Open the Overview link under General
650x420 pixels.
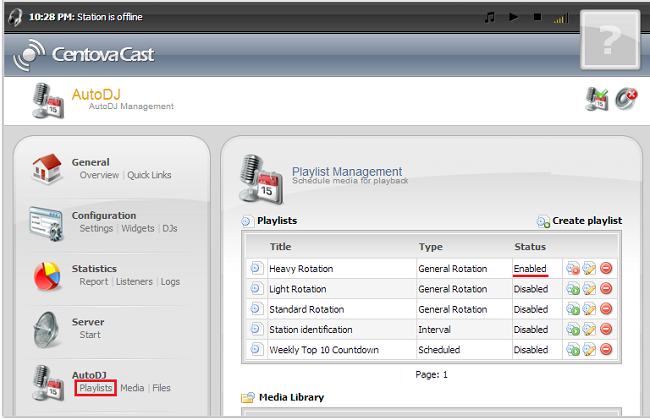(x=99, y=175)
